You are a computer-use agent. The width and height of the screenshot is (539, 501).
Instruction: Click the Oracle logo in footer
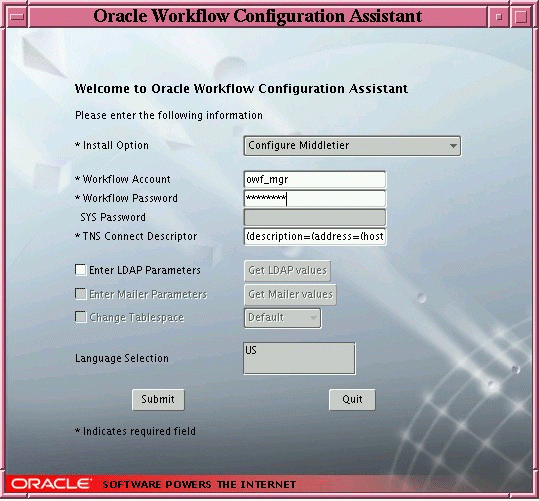[51, 484]
